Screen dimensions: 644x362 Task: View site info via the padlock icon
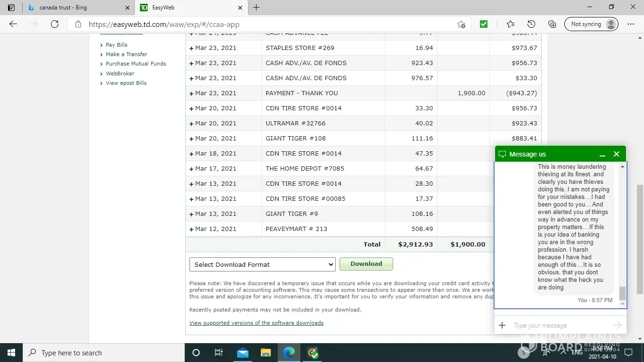pos(78,24)
